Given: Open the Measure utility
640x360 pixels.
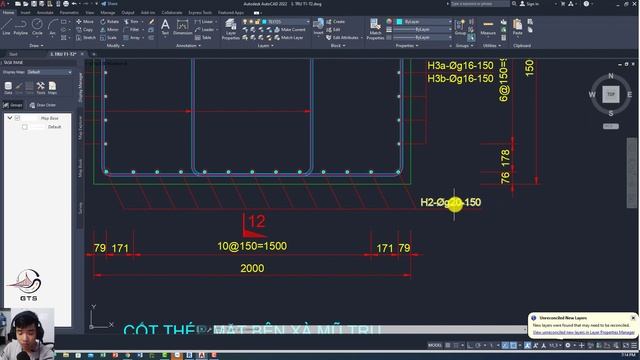Looking at the screenshot, I should [x=488, y=28].
